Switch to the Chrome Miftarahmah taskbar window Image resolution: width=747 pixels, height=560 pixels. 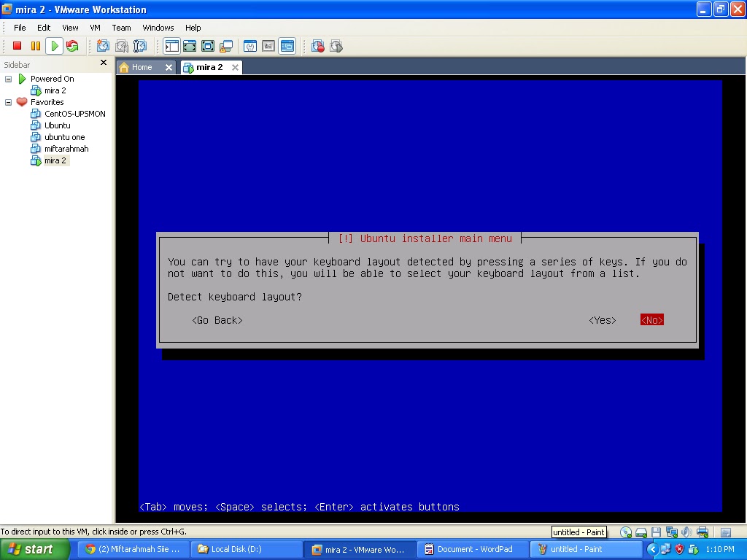(x=133, y=549)
